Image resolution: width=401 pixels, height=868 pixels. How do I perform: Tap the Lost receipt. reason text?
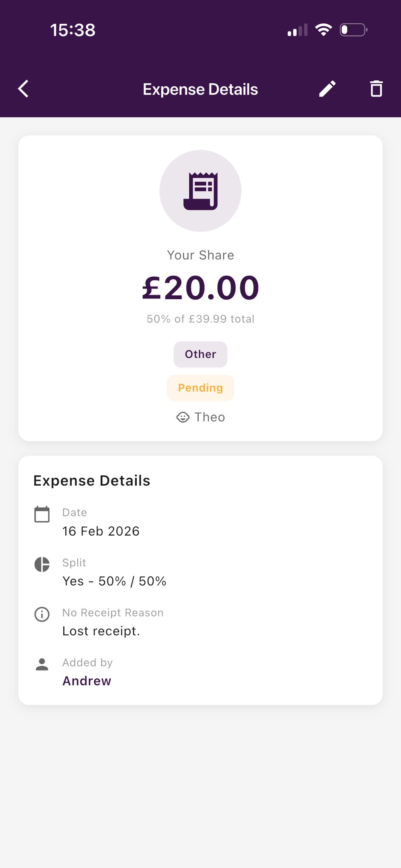(101, 631)
